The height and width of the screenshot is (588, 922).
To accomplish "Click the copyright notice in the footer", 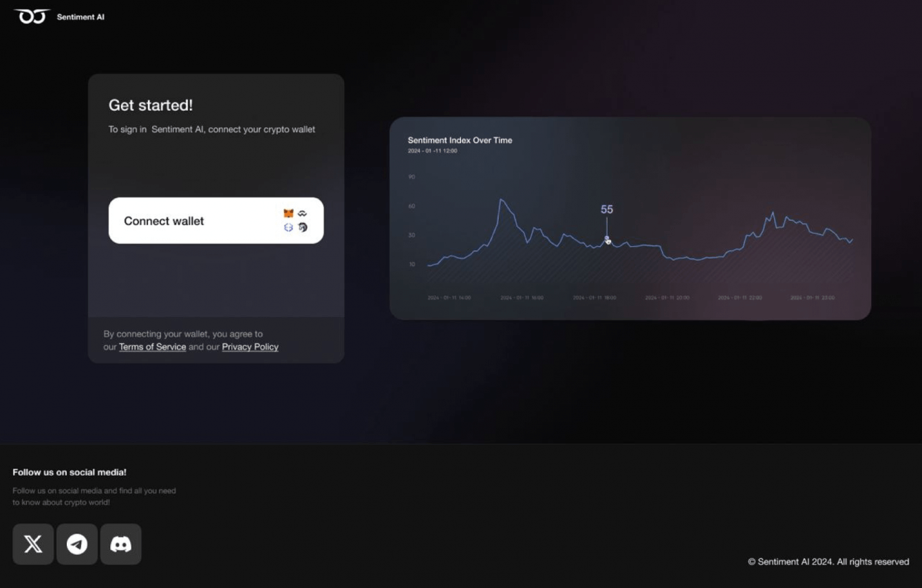I will pyautogui.click(x=828, y=562).
